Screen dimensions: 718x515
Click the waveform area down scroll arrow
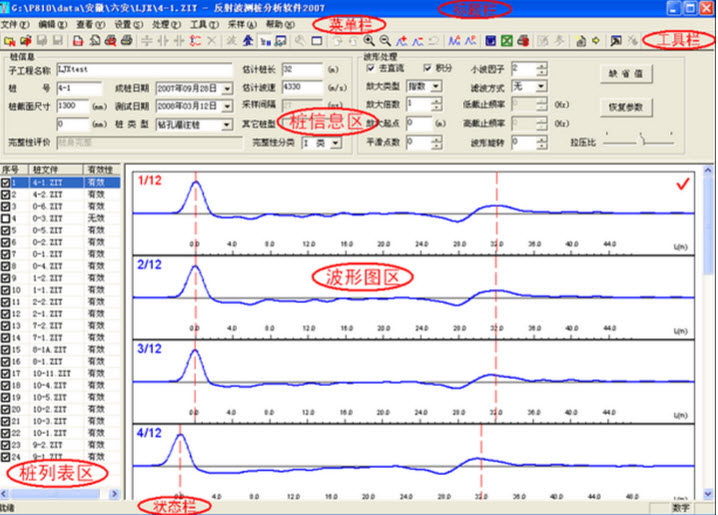(x=708, y=494)
